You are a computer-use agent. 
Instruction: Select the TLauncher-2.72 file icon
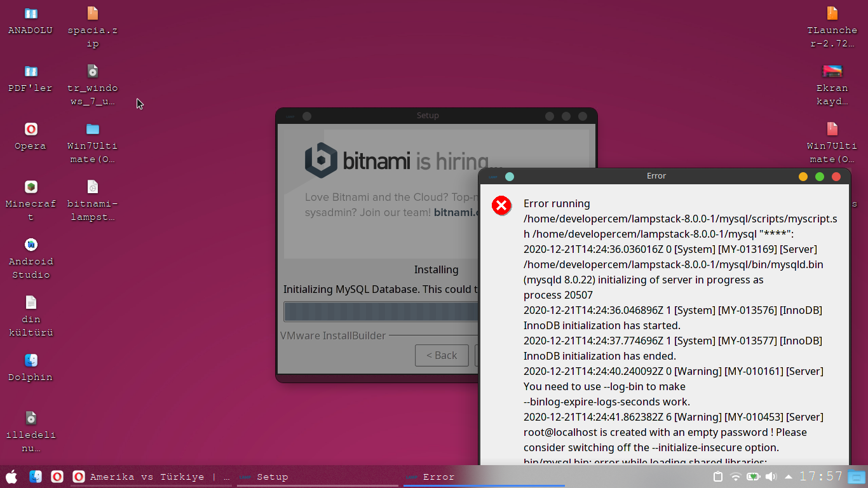click(x=832, y=14)
